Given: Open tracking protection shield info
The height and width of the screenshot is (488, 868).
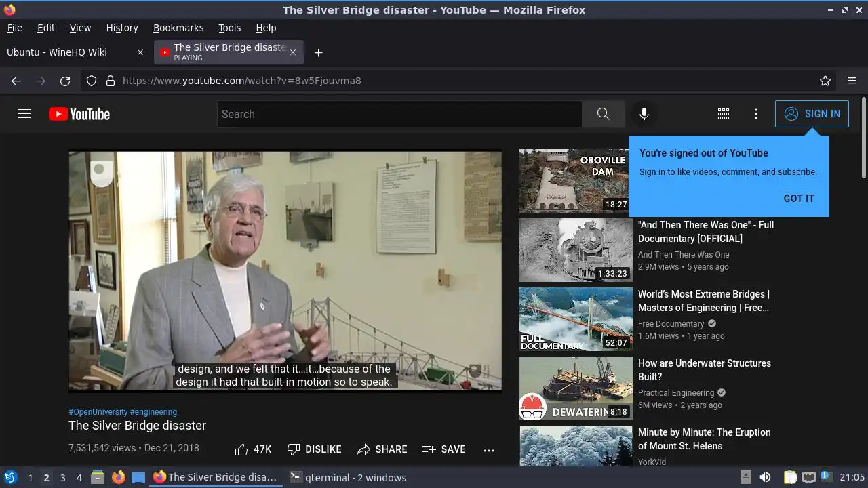Looking at the screenshot, I should click(92, 81).
